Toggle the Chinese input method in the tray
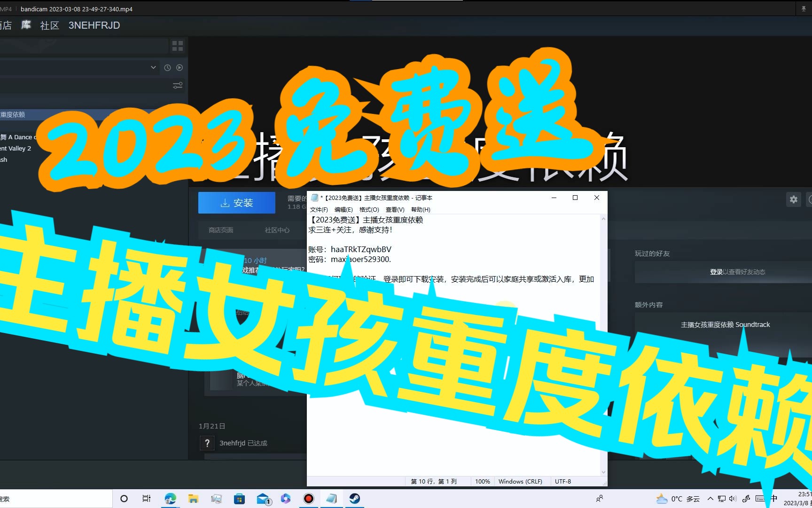 774,499
